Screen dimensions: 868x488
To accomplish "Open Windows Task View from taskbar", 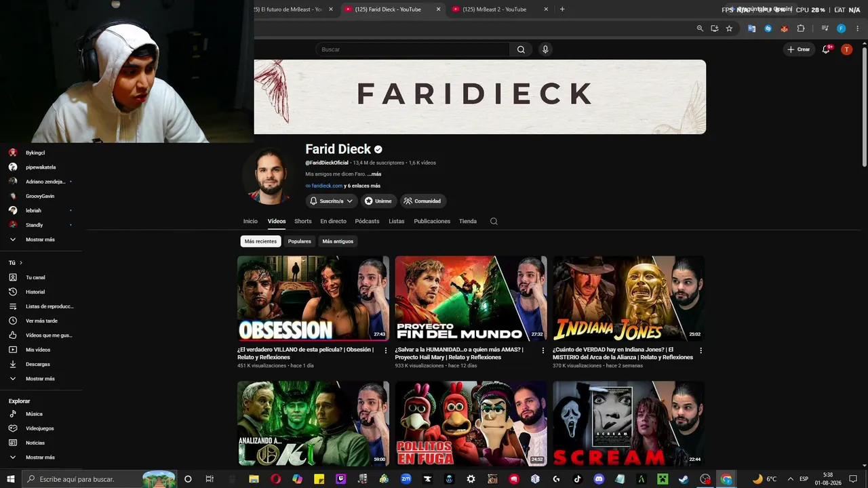I will coord(210,479).
